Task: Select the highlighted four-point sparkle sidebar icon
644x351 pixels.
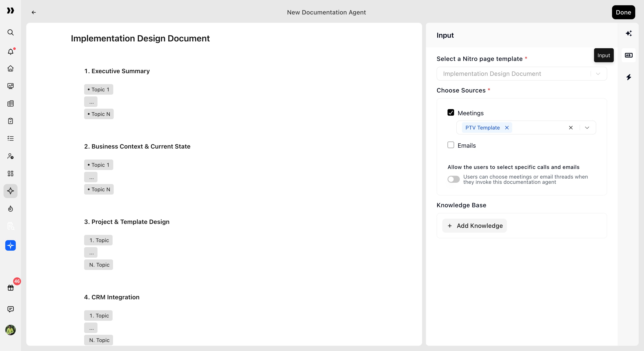Action: coord(11,191)
